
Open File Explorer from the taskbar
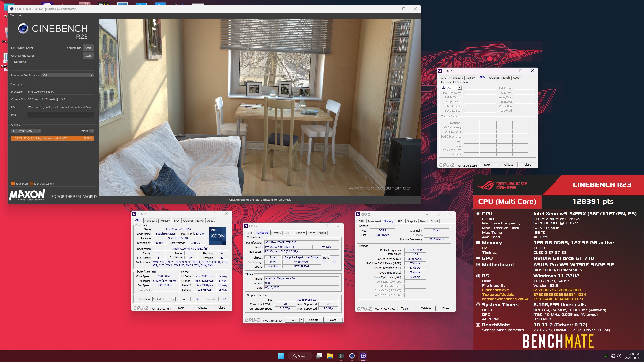[x=330, y=356]
